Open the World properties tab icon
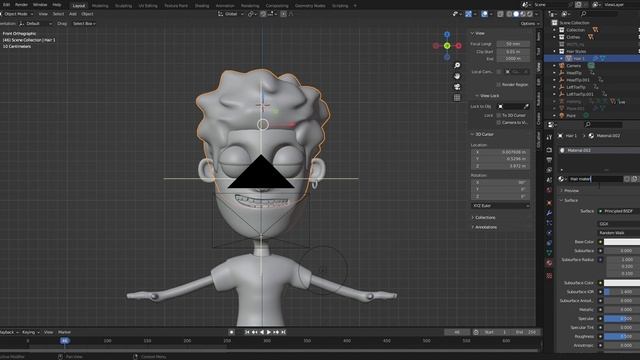The width and height of the screenshot is (640, 360). pos(549,190)
